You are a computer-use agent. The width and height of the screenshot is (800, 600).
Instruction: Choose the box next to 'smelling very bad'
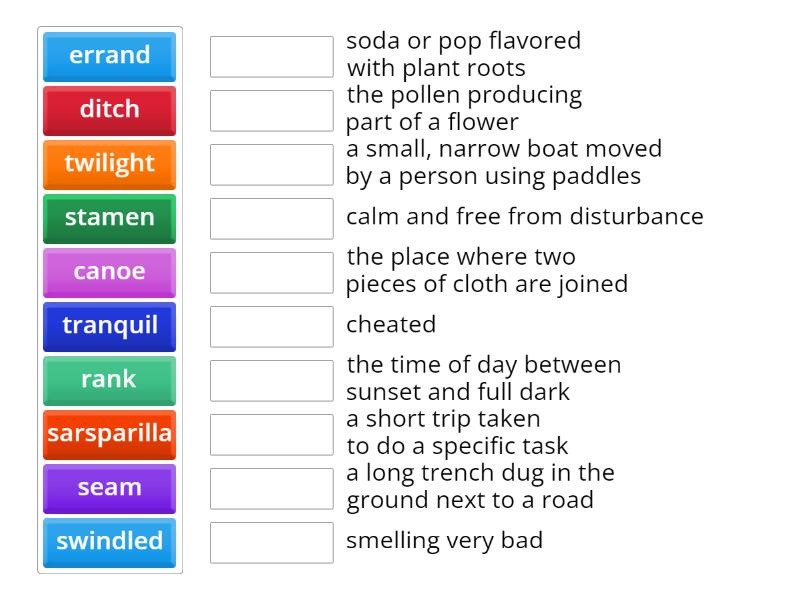(x=271, y=543)
